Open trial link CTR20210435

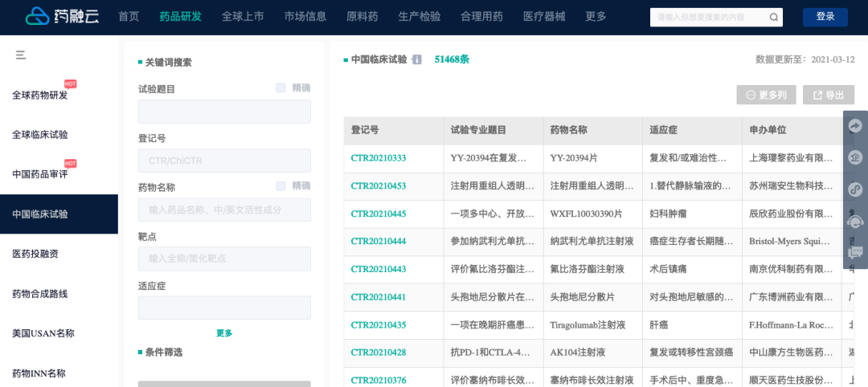379,324
